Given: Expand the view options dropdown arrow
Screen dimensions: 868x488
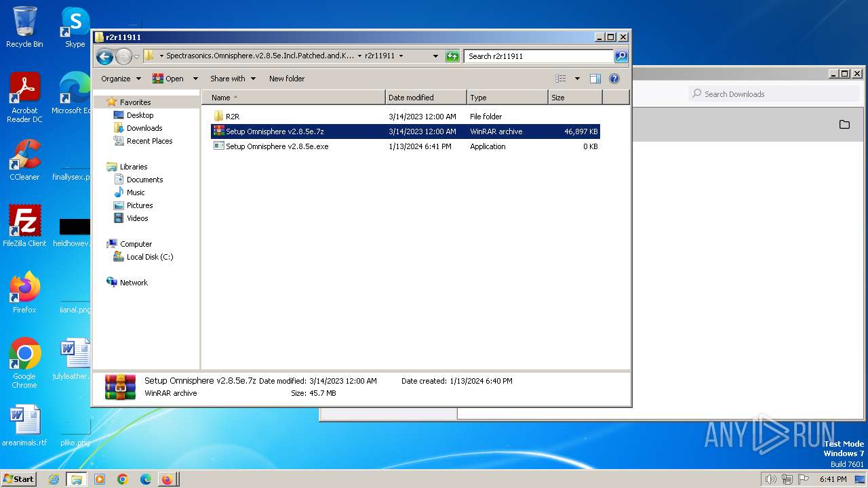Looking at the screenshot, I should (577, 79).
